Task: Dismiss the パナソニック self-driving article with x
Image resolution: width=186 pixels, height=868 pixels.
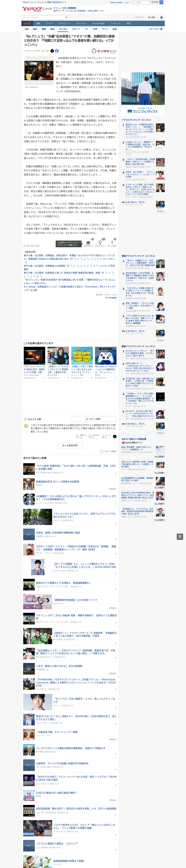Action: [116, 623]
